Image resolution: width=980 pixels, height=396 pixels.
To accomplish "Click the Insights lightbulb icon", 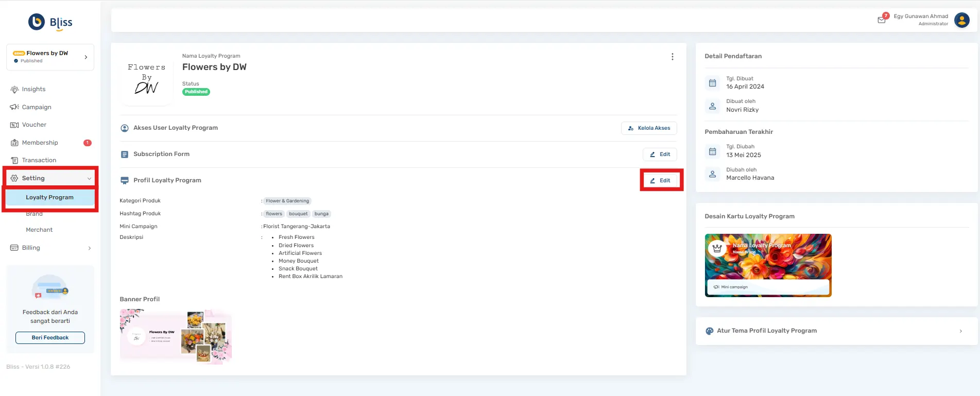I will [14, 90].
